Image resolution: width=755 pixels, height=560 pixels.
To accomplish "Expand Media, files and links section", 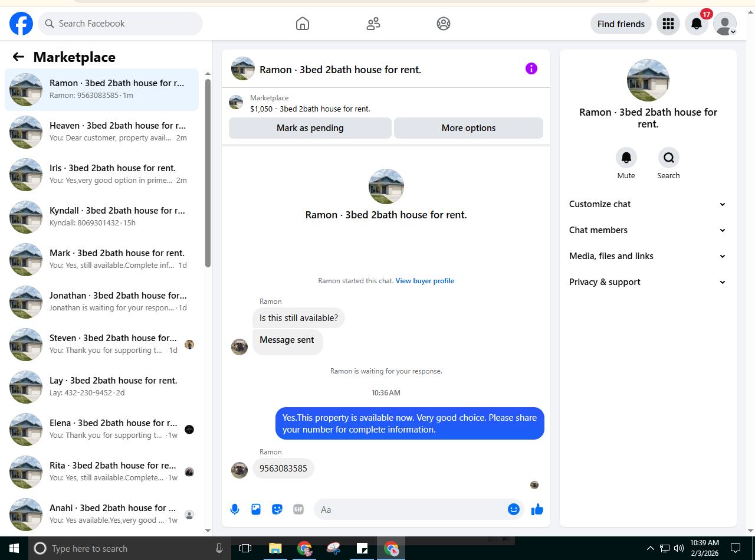I will tap(648, 256).
